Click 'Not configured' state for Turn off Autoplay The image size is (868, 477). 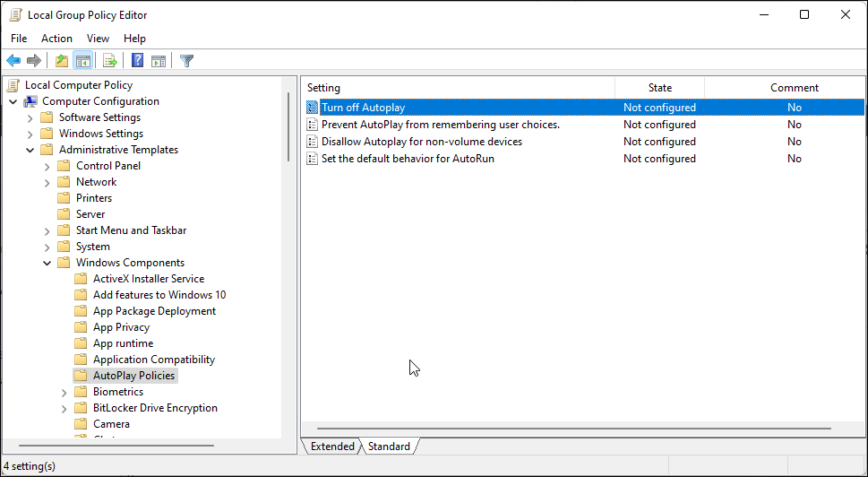pyautogui.click(x=659, y=108)
